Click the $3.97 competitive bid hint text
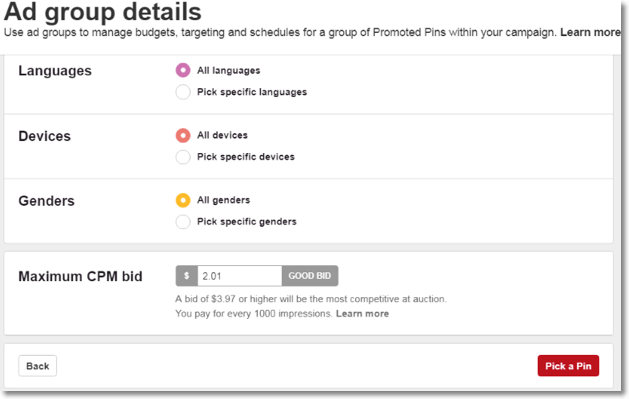The height and width of the screenshot is (399, 629). [x=311, y=299]
